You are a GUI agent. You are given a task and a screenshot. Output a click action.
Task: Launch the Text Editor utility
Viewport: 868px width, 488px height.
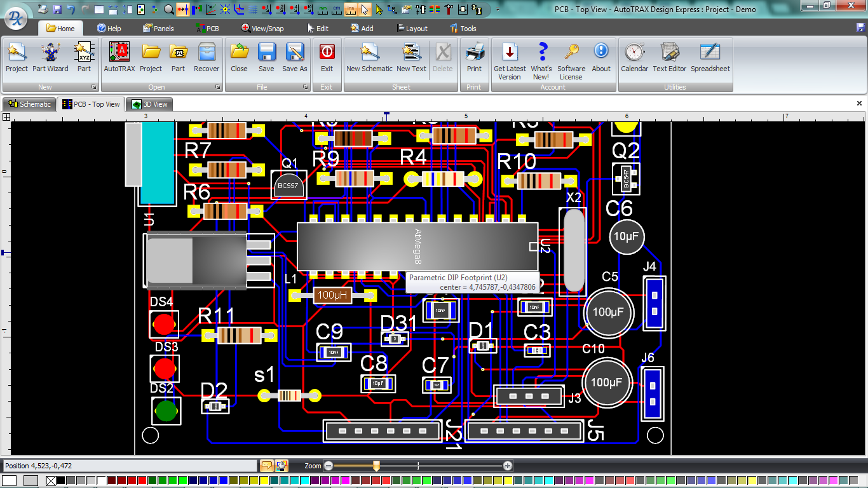[x=670, y=58]
